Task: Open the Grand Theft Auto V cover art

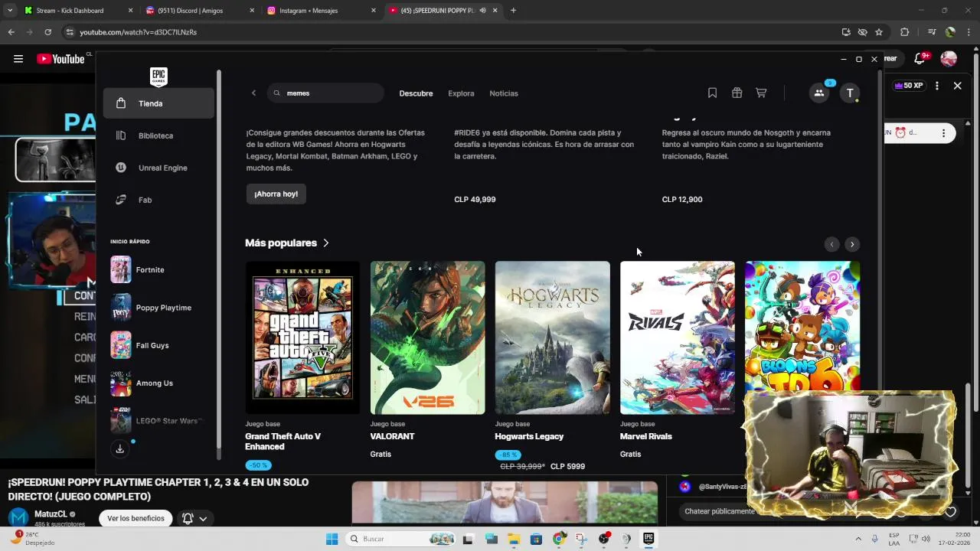Action: click(x=302, y=337)
